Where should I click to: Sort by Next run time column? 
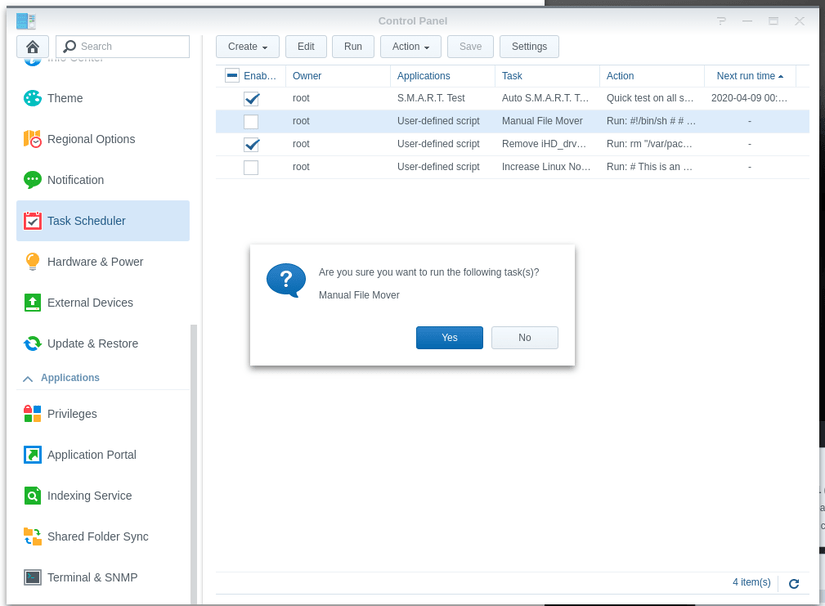(750, 76)
